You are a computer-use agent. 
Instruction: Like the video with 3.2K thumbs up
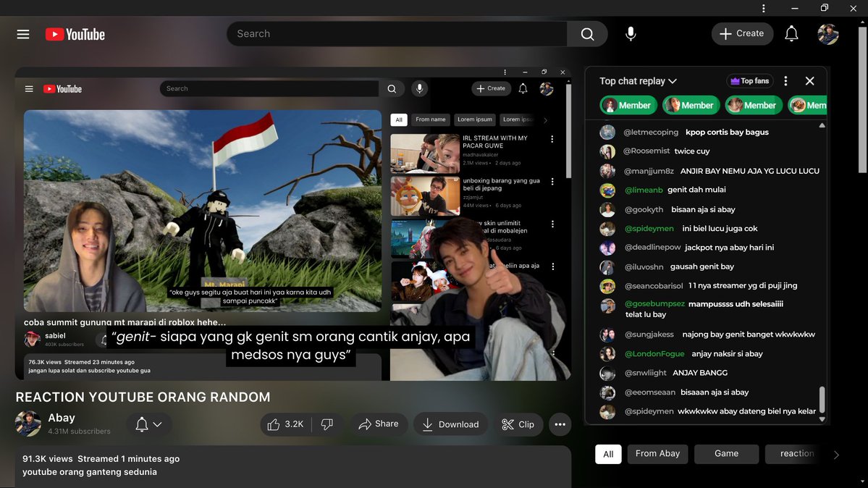(x=286, y=424)
